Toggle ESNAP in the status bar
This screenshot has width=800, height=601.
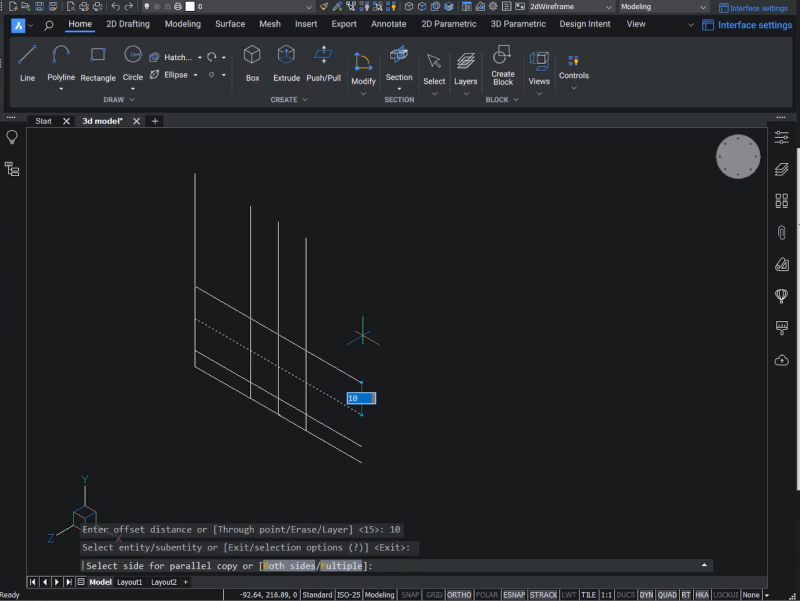[x=513, y=593]
